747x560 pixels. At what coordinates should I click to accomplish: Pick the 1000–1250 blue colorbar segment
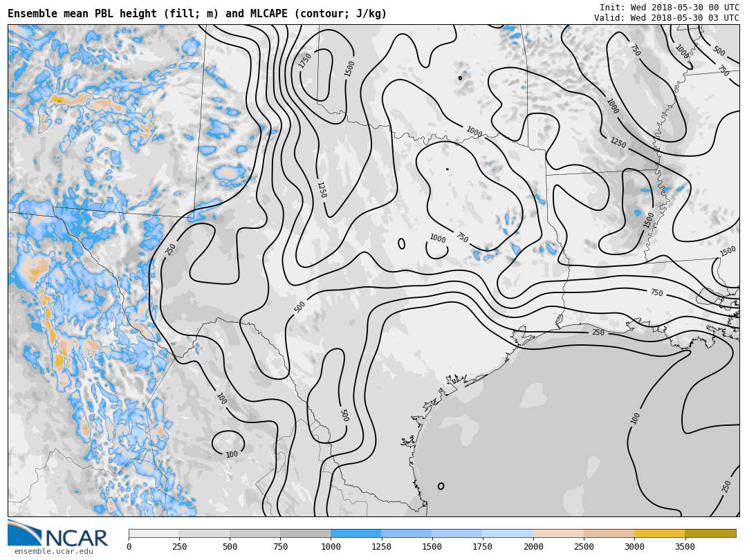(x=356, y=533)
